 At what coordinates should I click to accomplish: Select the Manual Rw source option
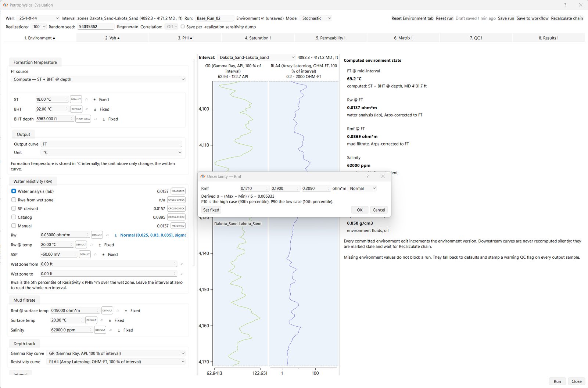click(x=14, y=226)
